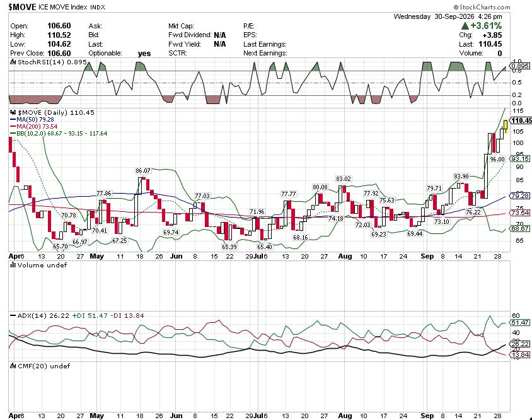
Task: Click the EPS label
Action: point(250,35)
